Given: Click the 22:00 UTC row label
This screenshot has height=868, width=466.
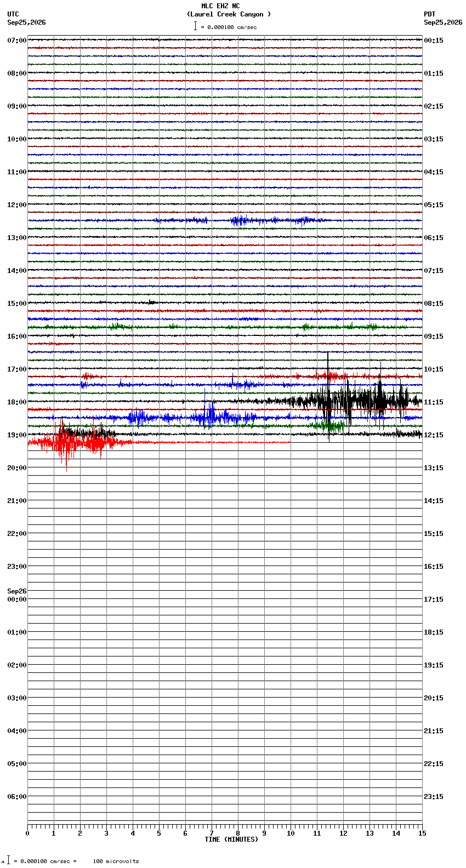Looking at the screenshot, I should [17, 534].
